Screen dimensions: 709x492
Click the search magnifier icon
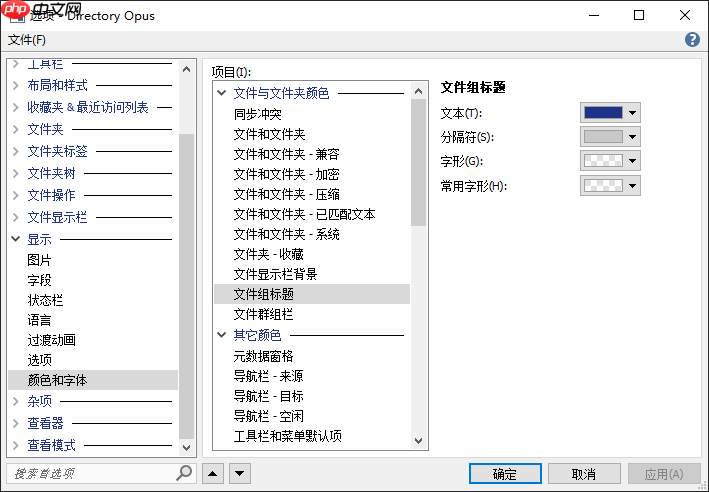184,473
